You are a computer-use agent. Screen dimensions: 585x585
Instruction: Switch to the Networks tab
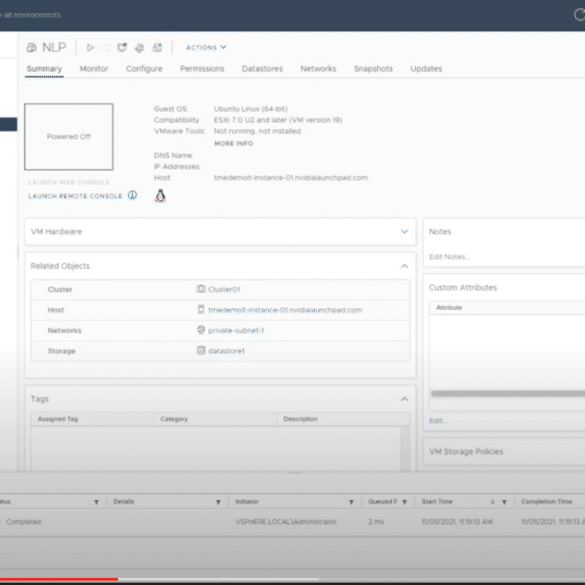[318, 69]
